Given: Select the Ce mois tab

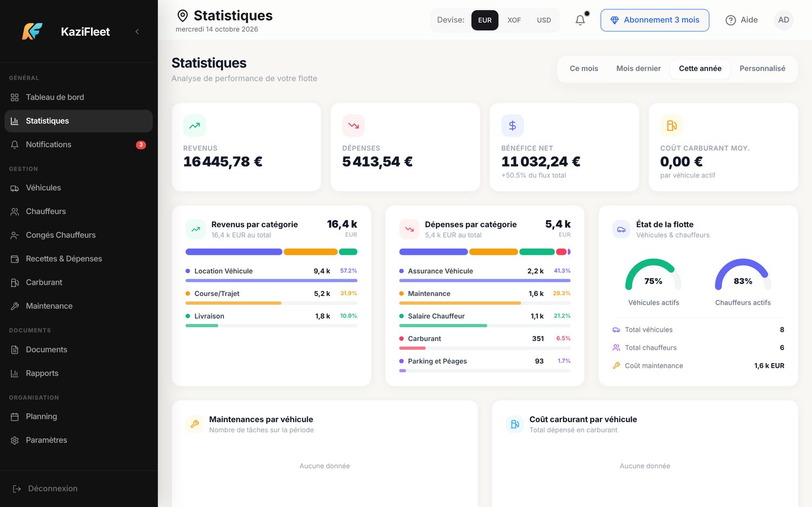Looking at the screenshot, I should (584, 69).
